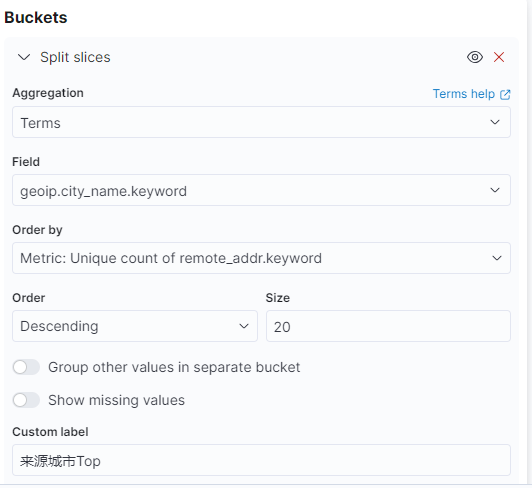This screenshot has width=532, height=488.
Task: Enable Group other values in separate bucket
Action: click(x=26, y=367)
